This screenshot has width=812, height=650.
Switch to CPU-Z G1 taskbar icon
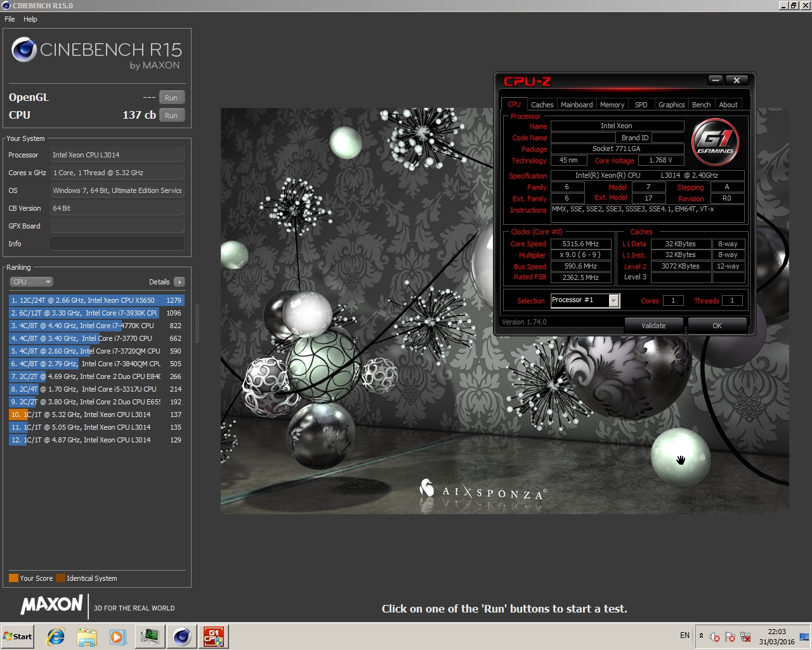[x=213, y=637]
